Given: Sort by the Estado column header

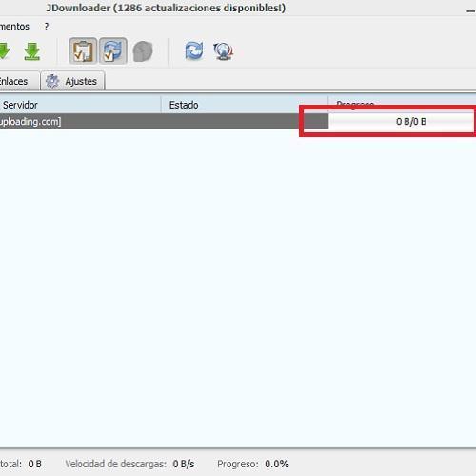Looking at the screenshot, I should pyautogui.click(x=245, y=105).
